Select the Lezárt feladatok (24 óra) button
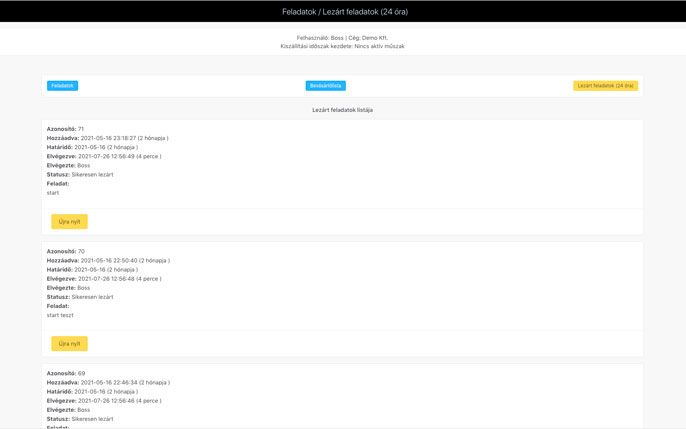686x429 pixels. pyautogui.click(x=605, y=86)
